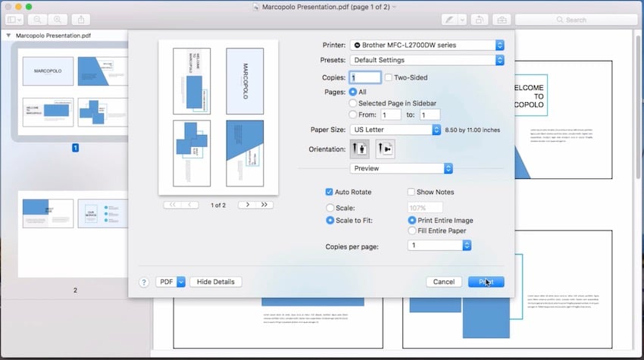
Task: Open the Printer dropdown menu
Action: tap(427, 45)
